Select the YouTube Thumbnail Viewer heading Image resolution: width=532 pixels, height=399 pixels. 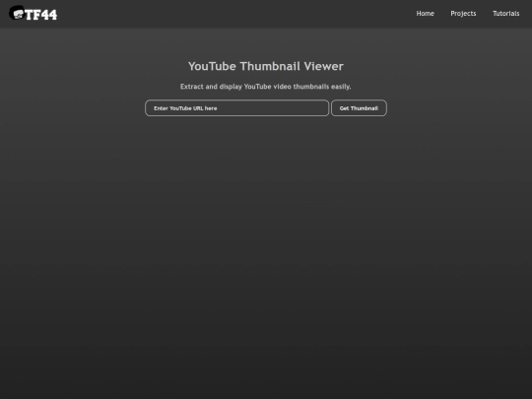click(x=266, y=66)
